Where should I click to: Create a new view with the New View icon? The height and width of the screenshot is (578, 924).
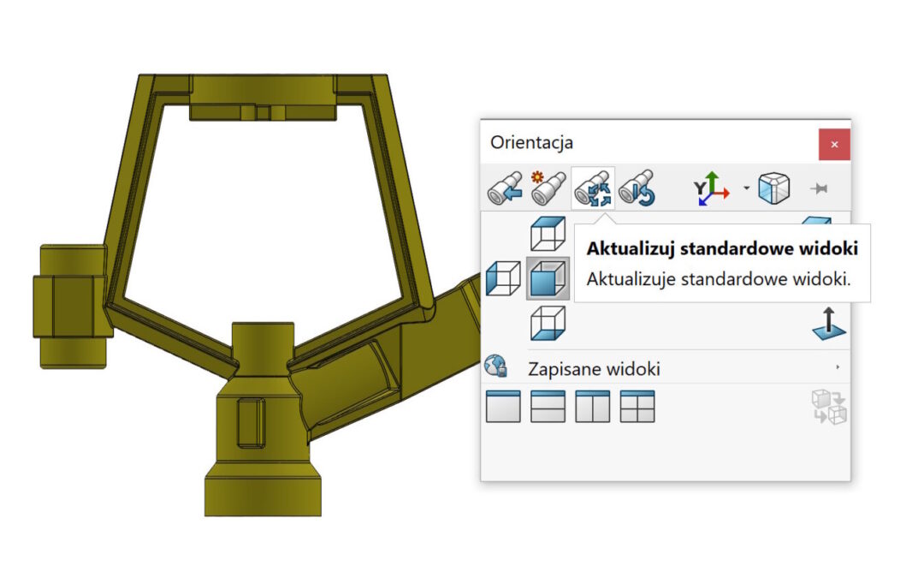click(x=549, y=188)
